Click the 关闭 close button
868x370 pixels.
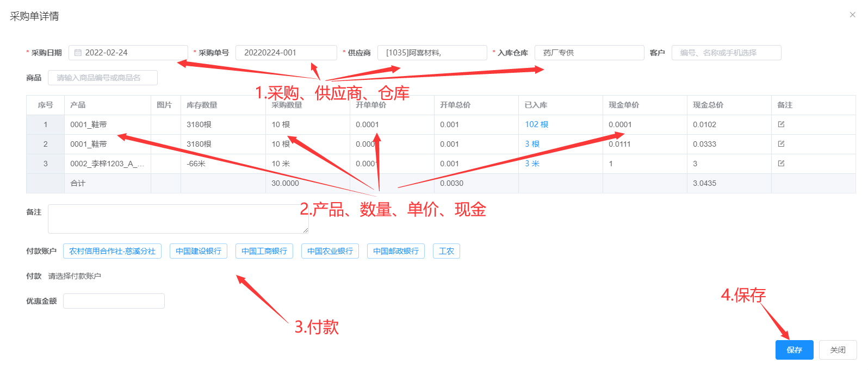tap(838, 350)
